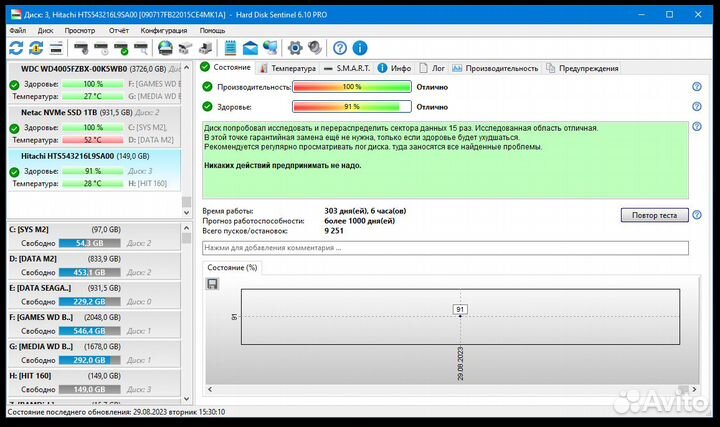Select the F: [GAMES WD B..] partition
720x427 pixels.
tap(95, 324)
